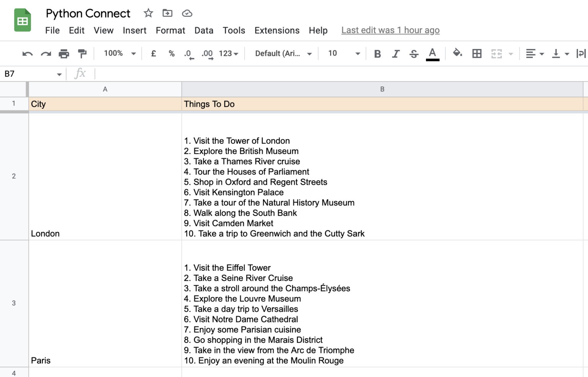Toggle Italic formatting
The width and height of the screenshot is (588, 377).
click(x=396, y=54)
